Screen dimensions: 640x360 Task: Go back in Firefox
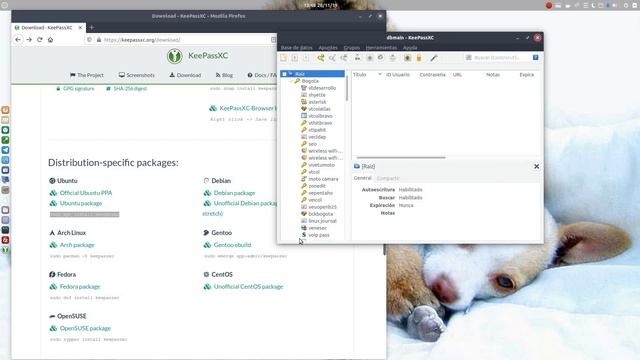18,40
